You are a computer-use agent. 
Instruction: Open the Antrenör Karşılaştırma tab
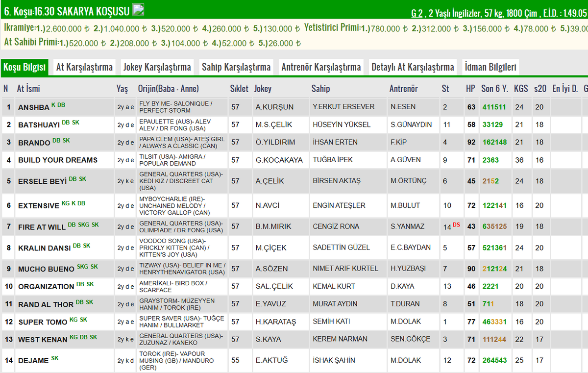tap(321, 67)
